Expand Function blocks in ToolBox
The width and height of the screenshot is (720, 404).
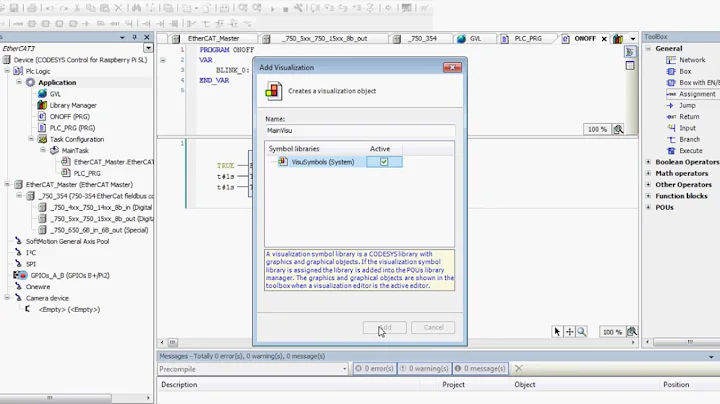click(648, 196)
